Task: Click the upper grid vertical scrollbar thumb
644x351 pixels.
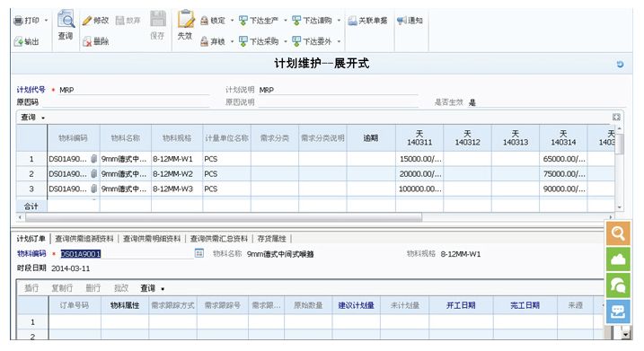Action: point(620,144)
